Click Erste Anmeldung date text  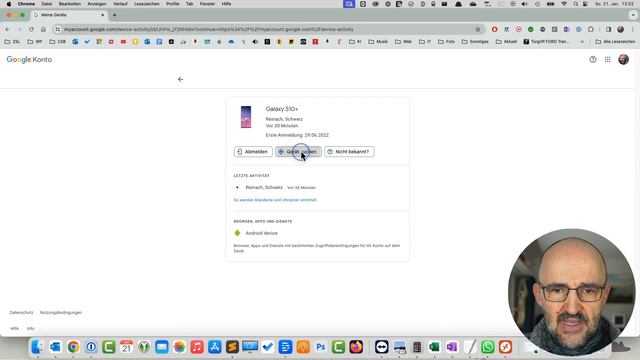point(297,135)
